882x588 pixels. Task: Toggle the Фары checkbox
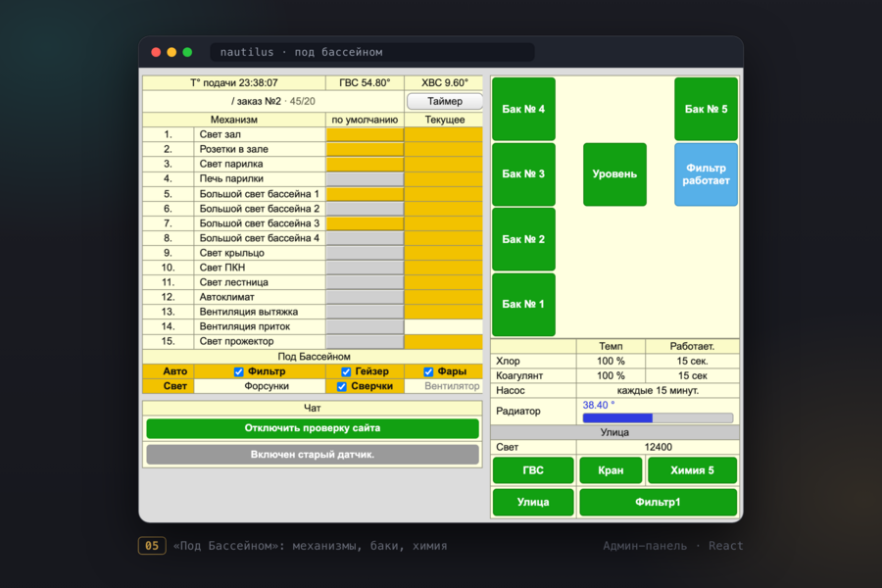click(x=428, y=372)
